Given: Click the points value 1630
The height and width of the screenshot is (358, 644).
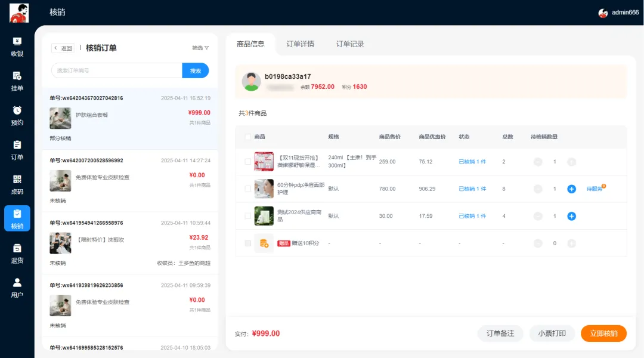Looking at the screenshot, I should tap(360, 87).
